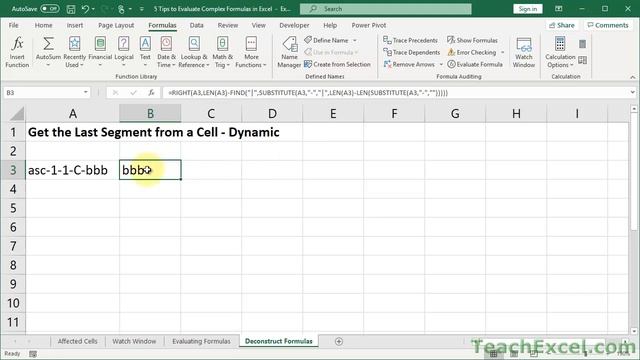Viewport: 640px width, 360px height.
Task: Open the Name Manager
Action: [x=289, y=52]
